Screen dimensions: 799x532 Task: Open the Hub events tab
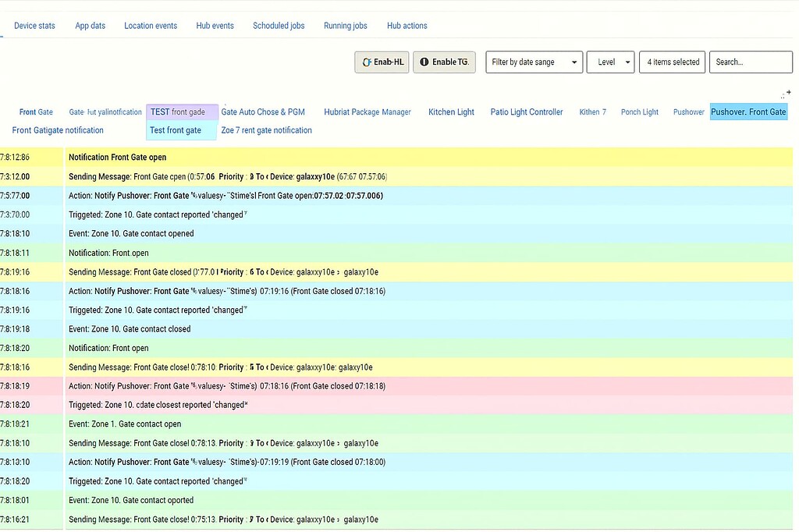tap(215, 25)
